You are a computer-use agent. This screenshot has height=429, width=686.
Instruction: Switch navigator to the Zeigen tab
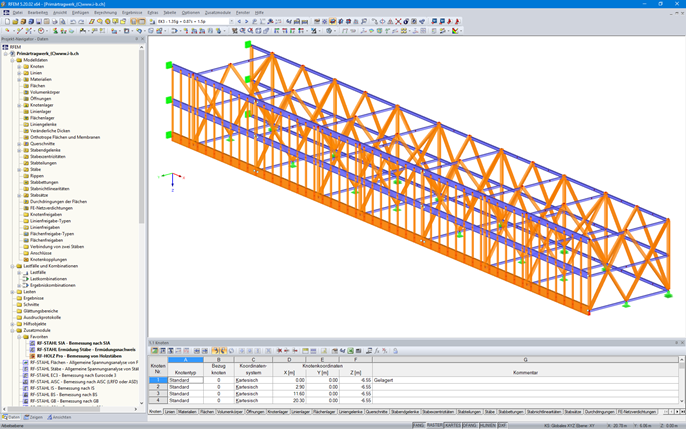pyautogui.click(x=33, y=417)
